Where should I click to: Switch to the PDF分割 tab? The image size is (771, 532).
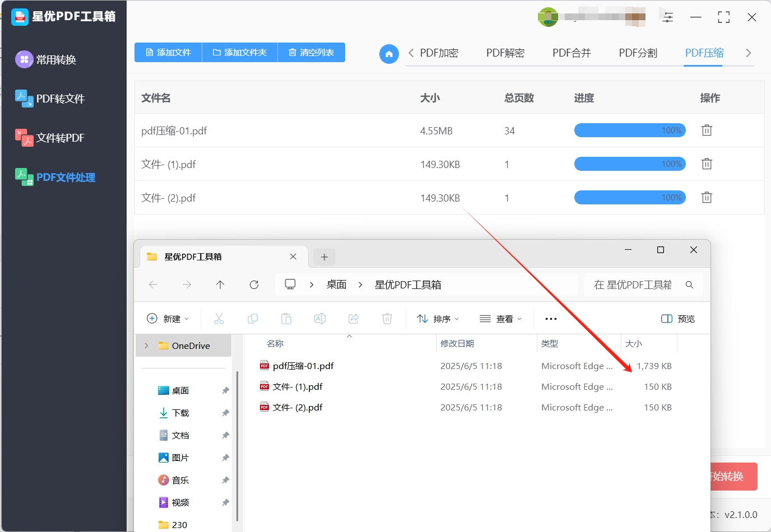point(638,53)
